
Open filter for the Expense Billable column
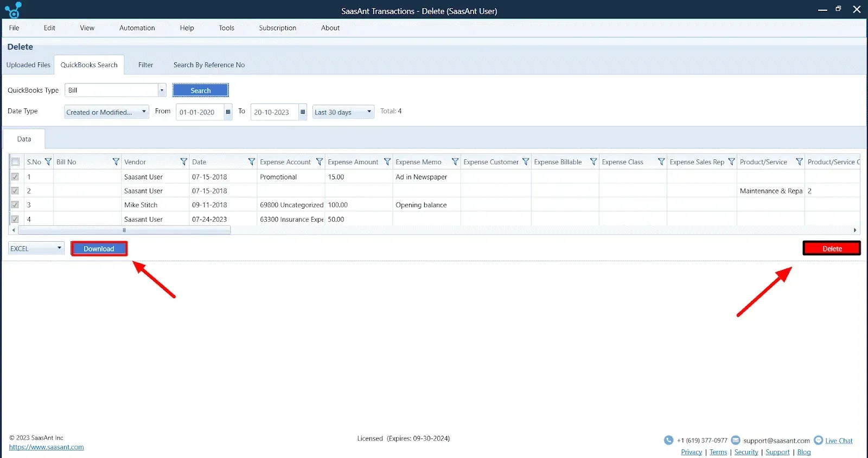[593, 162]
